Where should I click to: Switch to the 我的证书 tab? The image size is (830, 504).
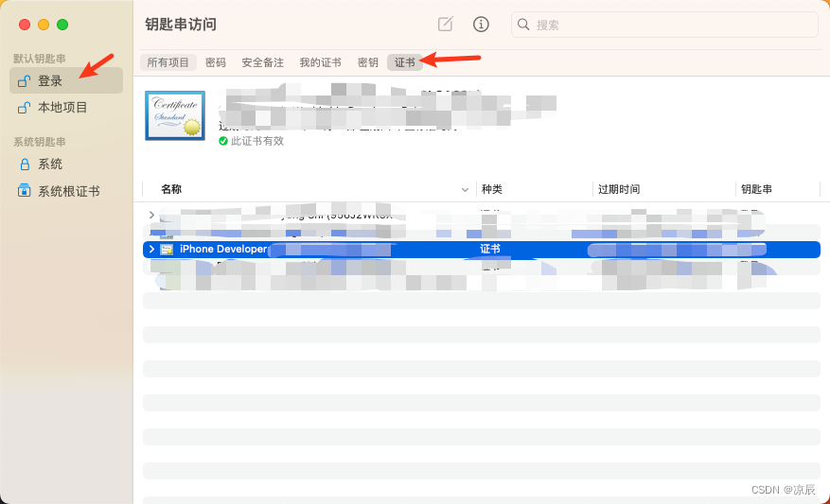click(x=320, y=62)
